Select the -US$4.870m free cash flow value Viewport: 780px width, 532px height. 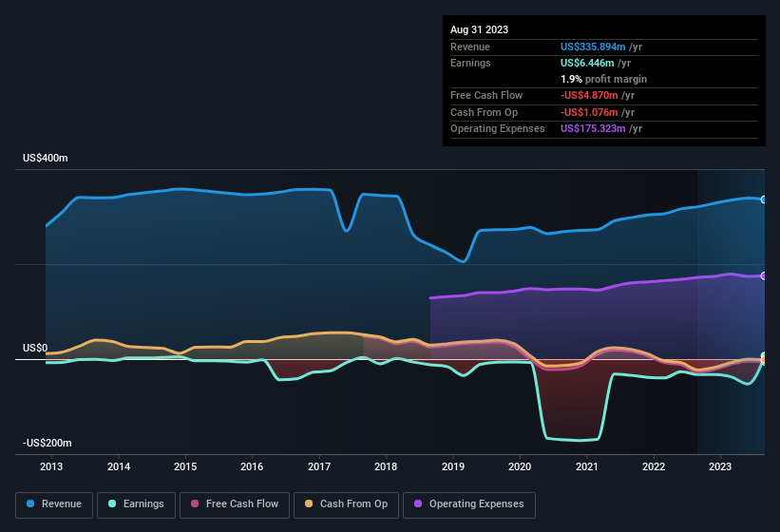tap(591, 96)
